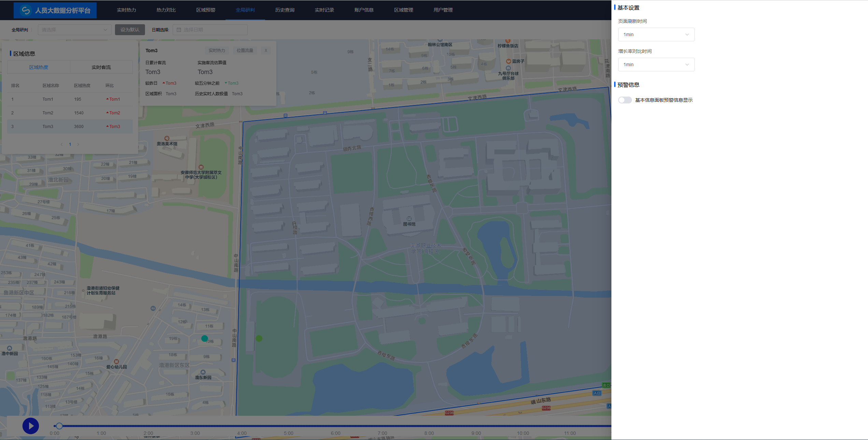Click the library marker icon on map
The width and height of the screenshot is (868, 440).
(x=409, y=218)
